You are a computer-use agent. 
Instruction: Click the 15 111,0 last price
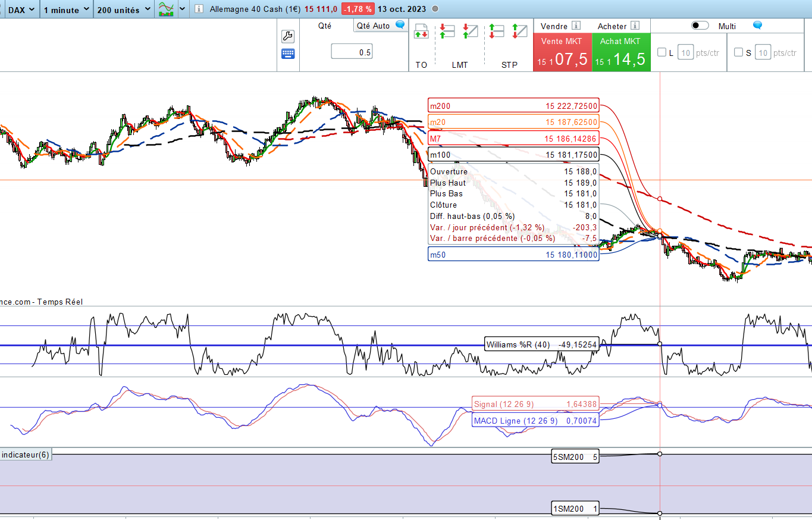point(321,9)
